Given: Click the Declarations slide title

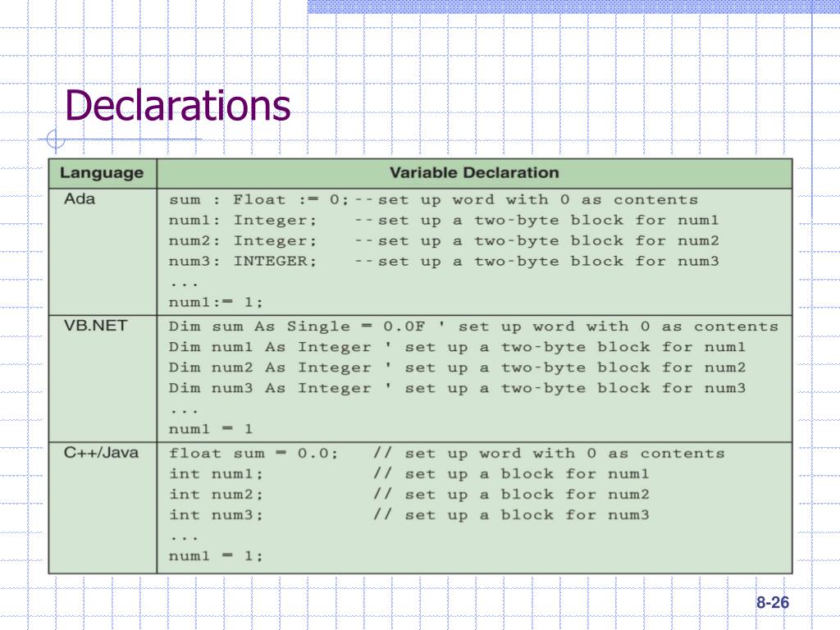Looking at the screenshot, I should (178, 105).
